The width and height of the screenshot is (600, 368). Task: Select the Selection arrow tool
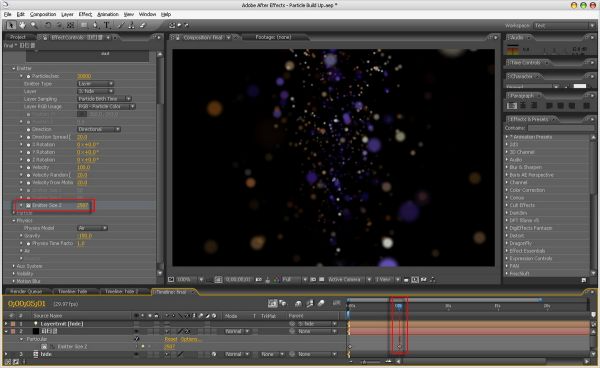[11, 25]
